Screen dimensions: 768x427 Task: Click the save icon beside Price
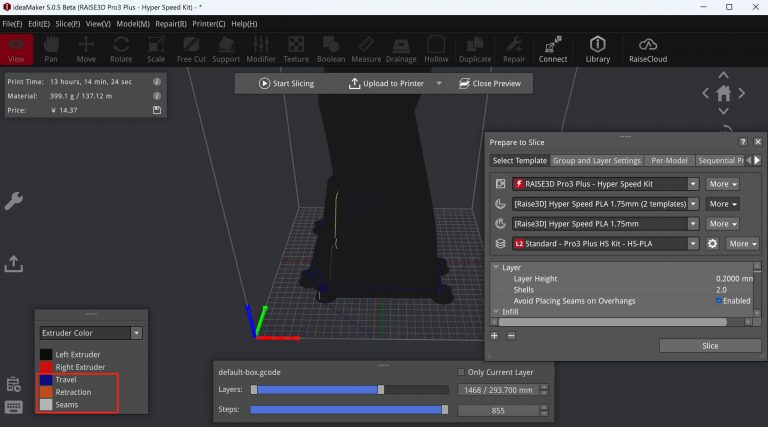(157, 110)
